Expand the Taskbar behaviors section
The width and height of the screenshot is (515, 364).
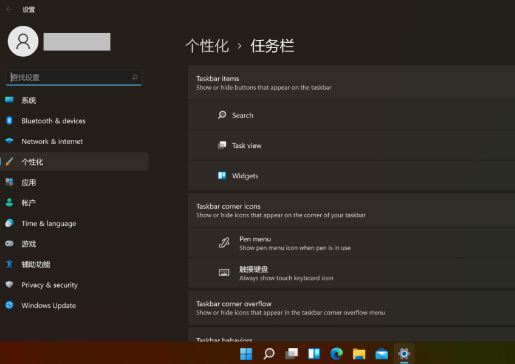point(351,335)
